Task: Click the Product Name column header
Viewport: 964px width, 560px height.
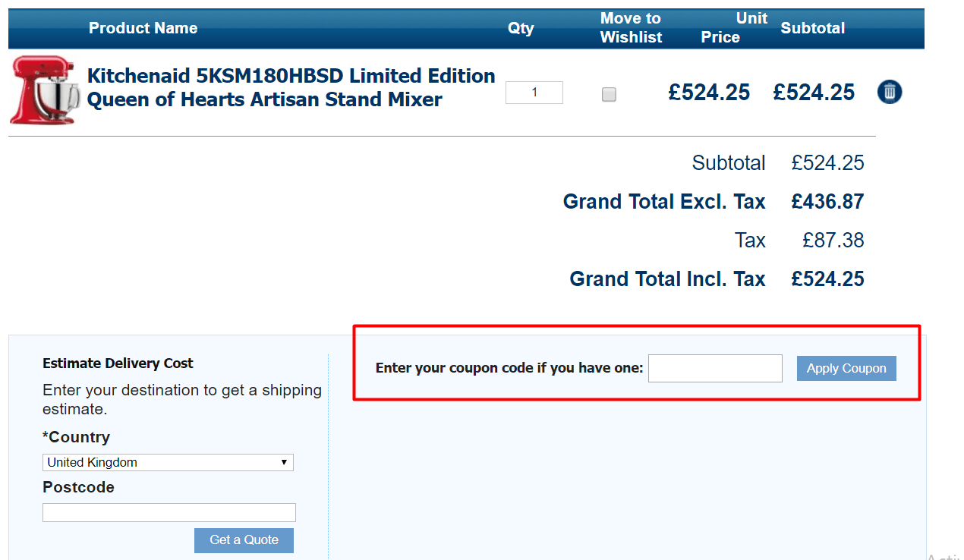Action: 143,28
